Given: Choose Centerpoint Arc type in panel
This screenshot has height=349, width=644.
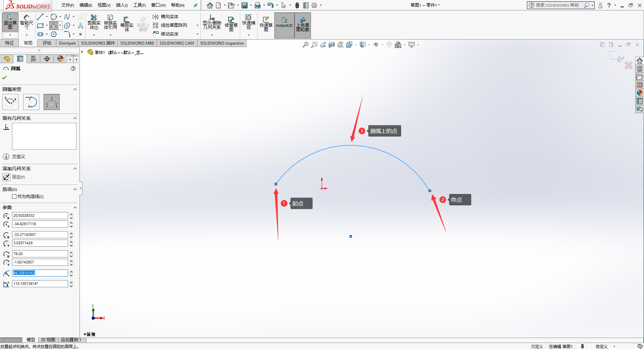Looking at the screenshot, I should click(x=10, y=102).
